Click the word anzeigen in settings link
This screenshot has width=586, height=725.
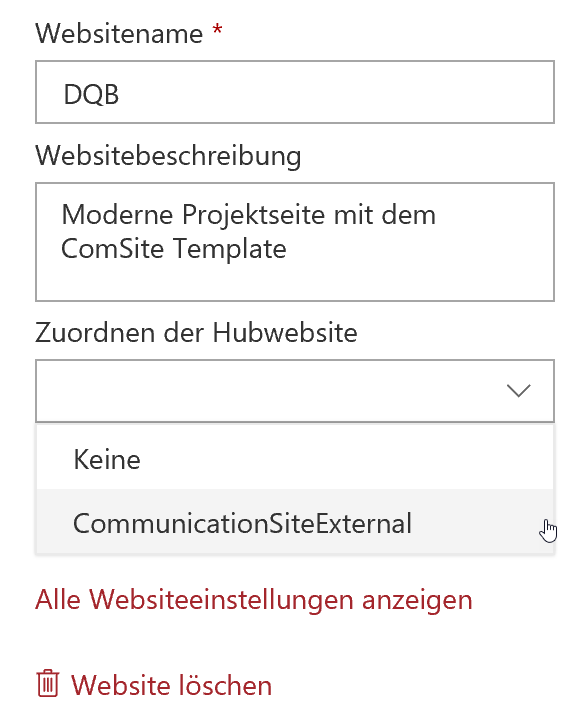tap(417, 601)
